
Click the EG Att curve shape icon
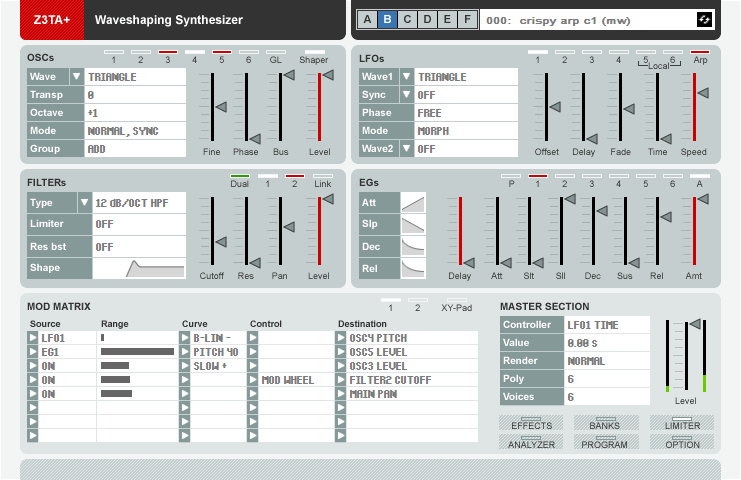(413, 203)
